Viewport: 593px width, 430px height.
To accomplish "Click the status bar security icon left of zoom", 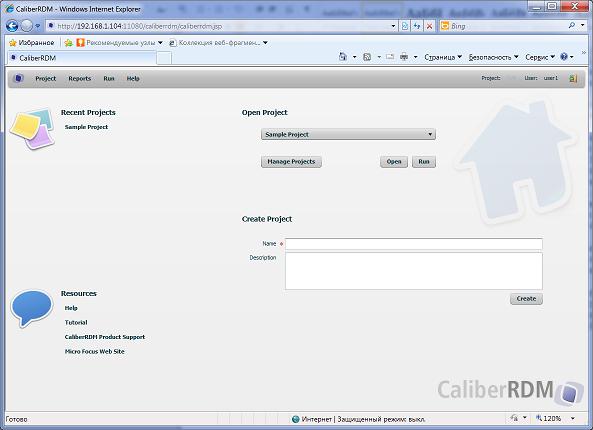I will 514,418.
